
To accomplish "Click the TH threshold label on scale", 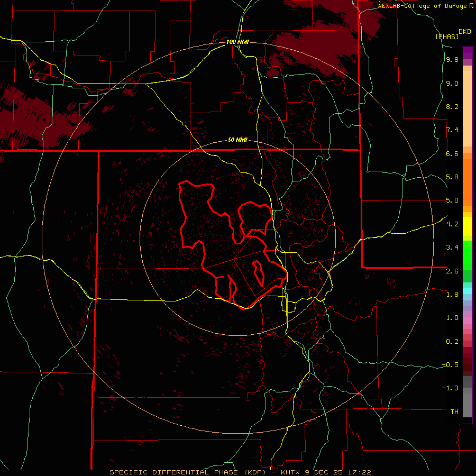I will point(454,412).
